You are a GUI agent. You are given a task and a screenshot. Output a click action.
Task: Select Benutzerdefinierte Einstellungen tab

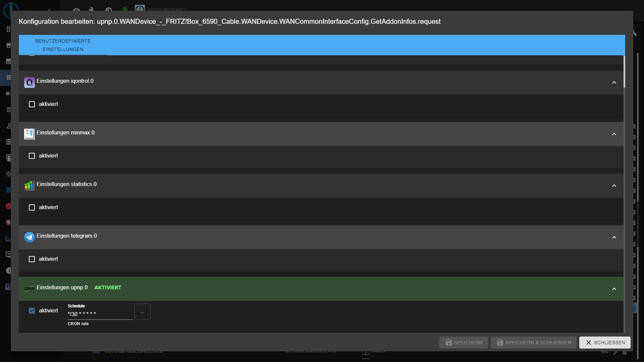point(63,45)
